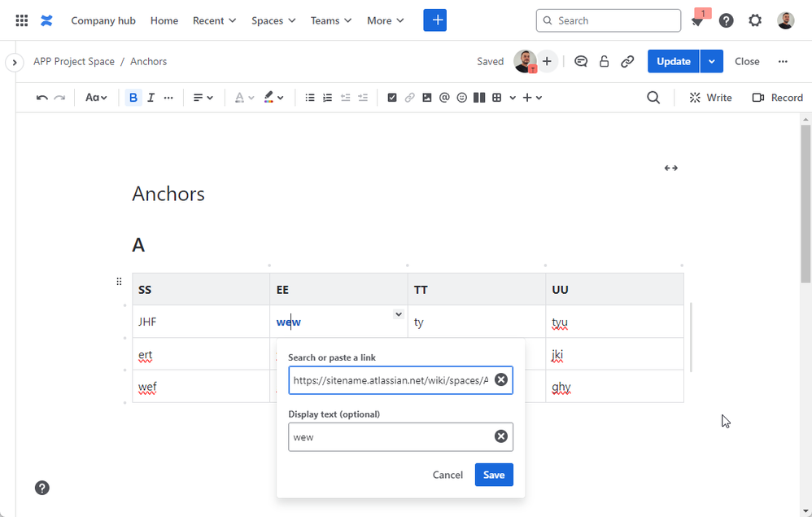Open the highlight color picker
The height and width of the screenshot is (517, 812).
(273, 98)
